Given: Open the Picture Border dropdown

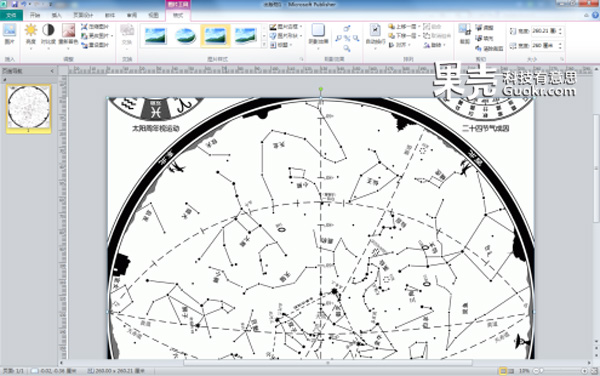Looking at the screenshot, I should click(285, 27).
